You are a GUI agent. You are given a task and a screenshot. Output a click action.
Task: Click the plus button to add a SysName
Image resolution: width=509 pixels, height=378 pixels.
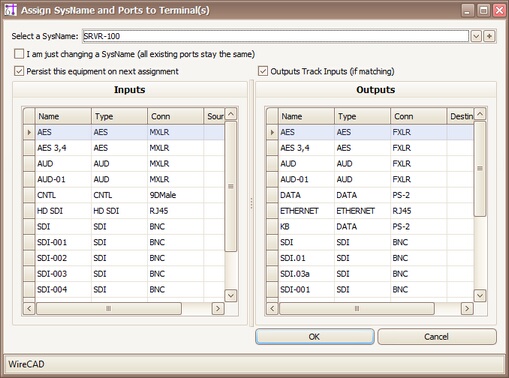click(x=489, y=36)
